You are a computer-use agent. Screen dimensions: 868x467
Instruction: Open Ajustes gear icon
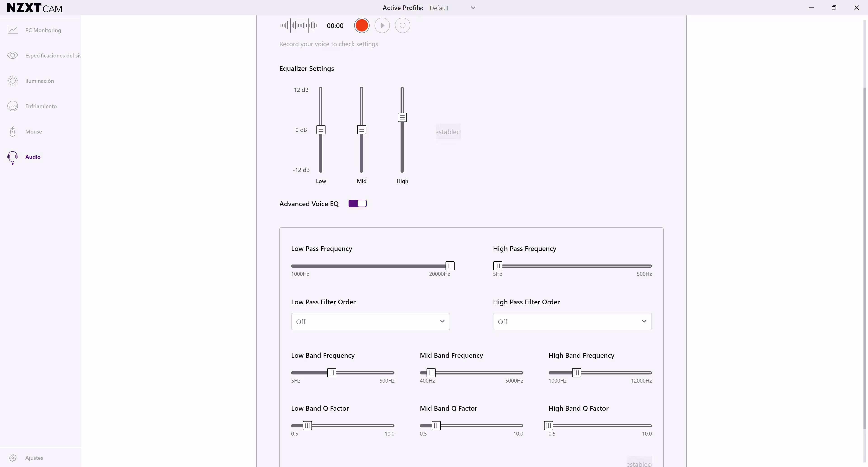click(13, 457)
